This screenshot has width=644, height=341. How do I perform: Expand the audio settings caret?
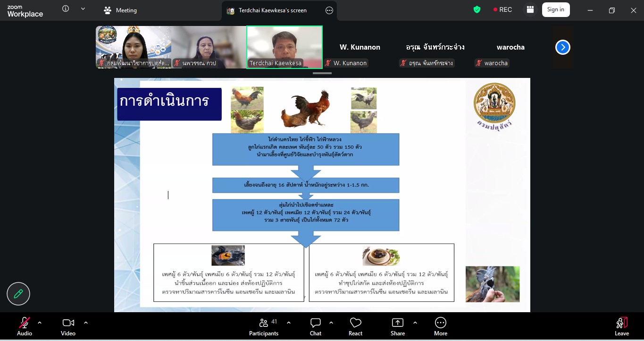tap(40, 323)
